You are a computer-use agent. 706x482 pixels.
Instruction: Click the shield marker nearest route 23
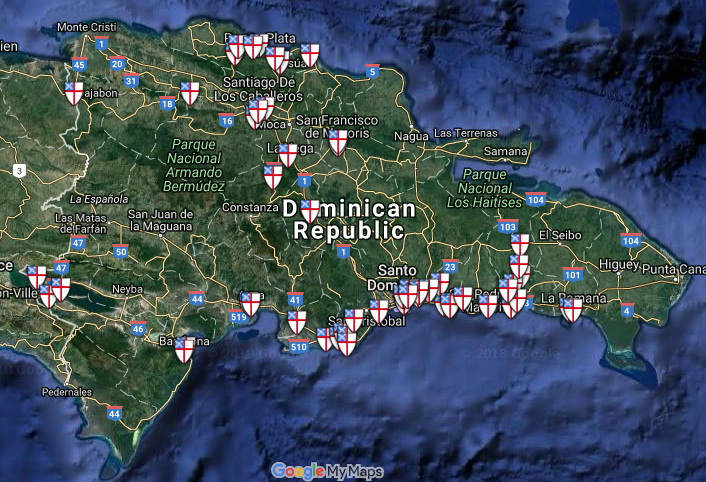[439, 284]
